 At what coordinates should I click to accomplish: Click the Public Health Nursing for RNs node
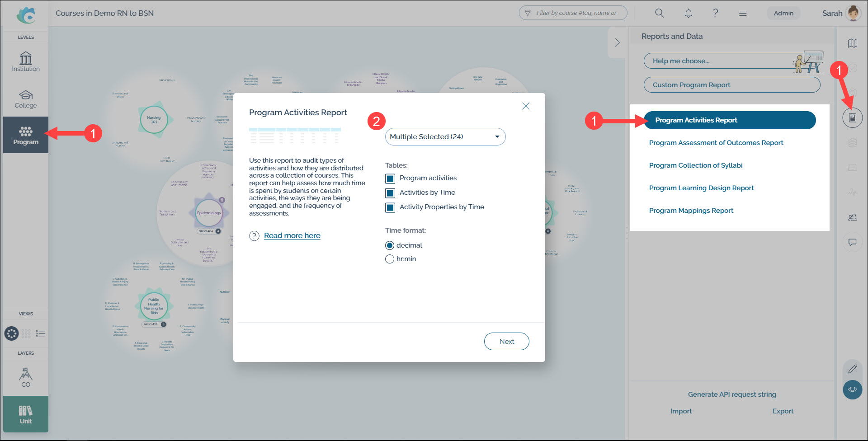154,306
